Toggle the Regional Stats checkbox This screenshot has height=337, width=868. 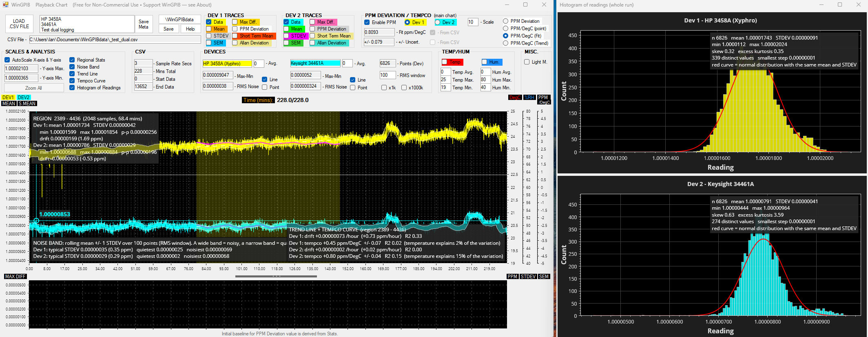click(72, 60)
